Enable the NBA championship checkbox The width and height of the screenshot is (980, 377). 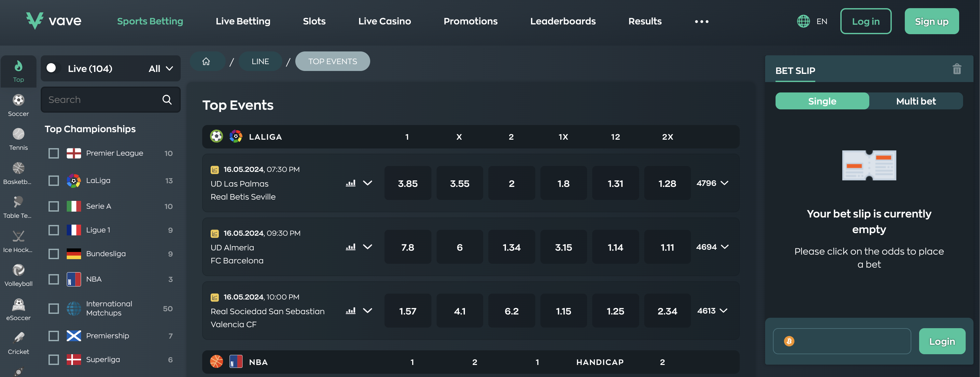coord(54,279)
